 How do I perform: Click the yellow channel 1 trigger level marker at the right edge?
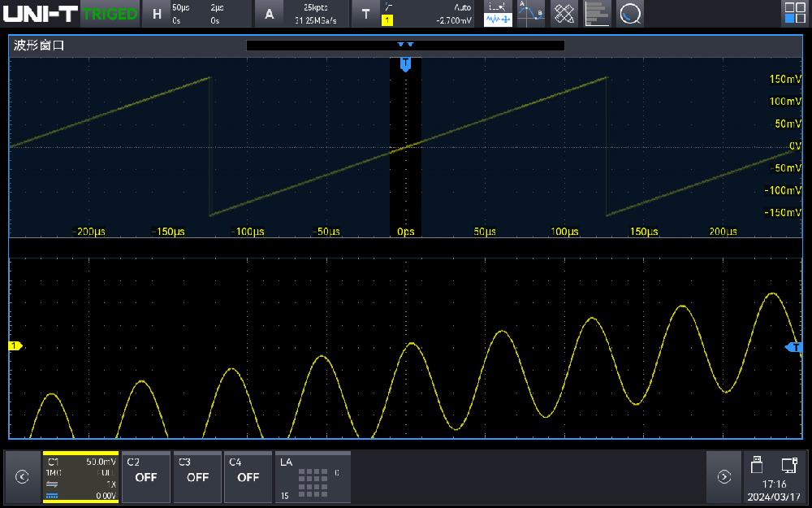point(795,347)
